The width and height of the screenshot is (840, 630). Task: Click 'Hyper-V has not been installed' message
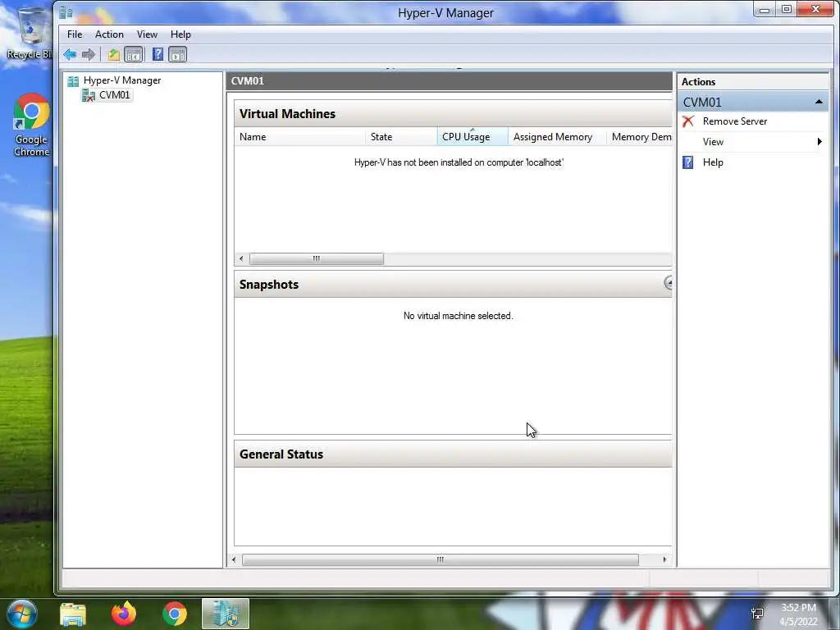click(459, 162)
